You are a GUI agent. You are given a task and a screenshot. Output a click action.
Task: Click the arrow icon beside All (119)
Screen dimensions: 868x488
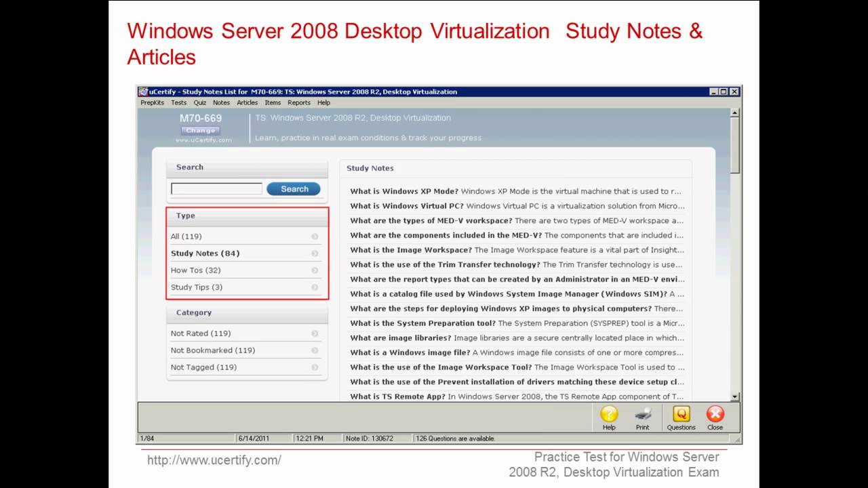tap(315, 237)
